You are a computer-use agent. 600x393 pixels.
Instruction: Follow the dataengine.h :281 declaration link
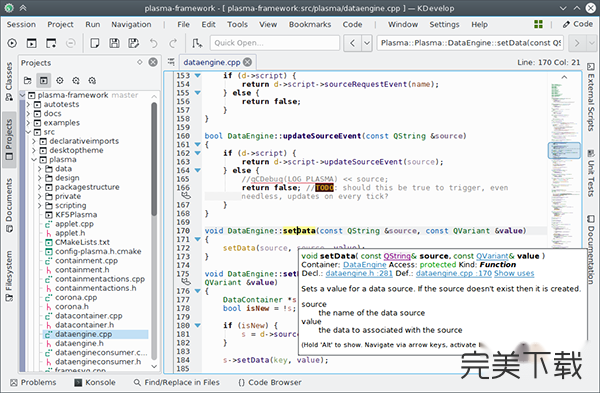pyautogui.click(x=359, y=273)
